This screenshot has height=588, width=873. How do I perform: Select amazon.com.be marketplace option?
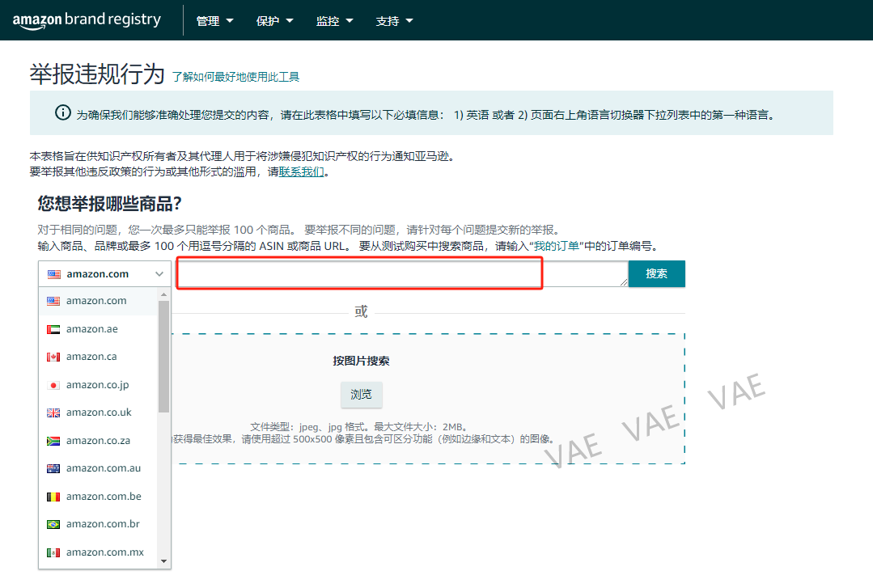98,496
